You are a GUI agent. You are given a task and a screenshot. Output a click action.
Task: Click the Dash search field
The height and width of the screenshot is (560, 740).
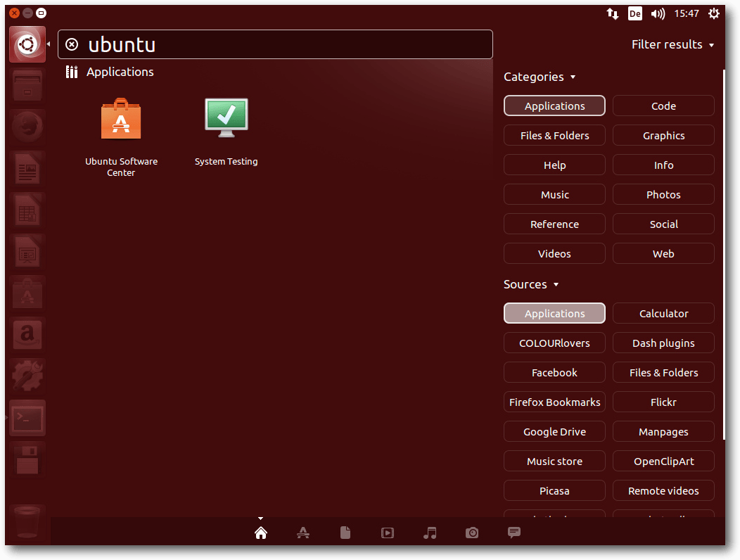pos(275,44)
